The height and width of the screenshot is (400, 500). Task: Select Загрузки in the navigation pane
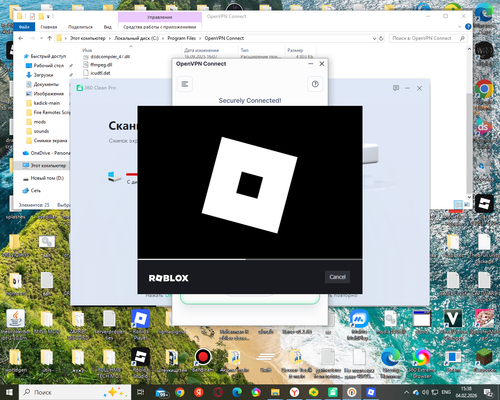pos(43,75)
